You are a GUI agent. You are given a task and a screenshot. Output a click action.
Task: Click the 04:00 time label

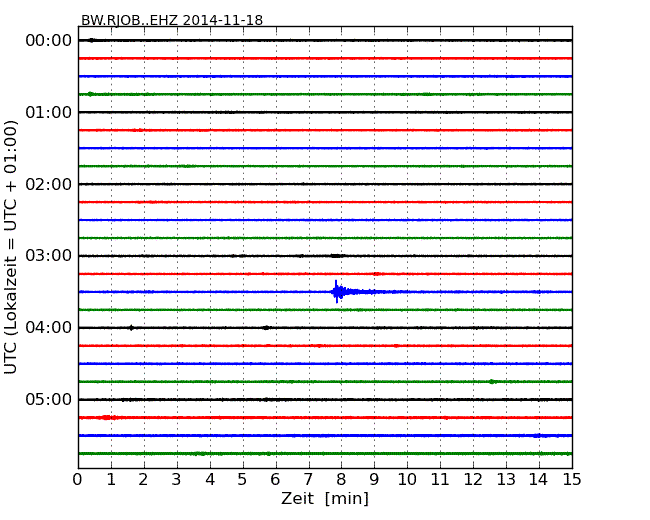click(x=49, y=328)
